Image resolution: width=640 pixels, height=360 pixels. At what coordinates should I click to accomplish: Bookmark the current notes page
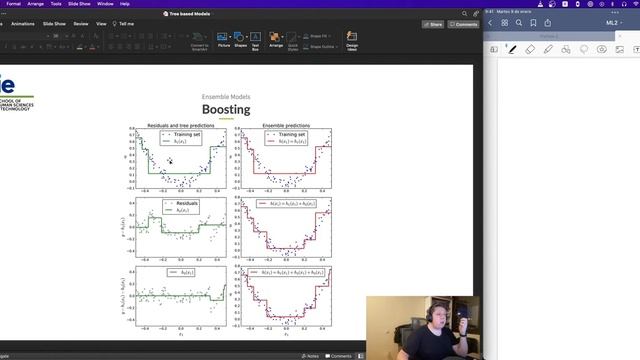533,23
